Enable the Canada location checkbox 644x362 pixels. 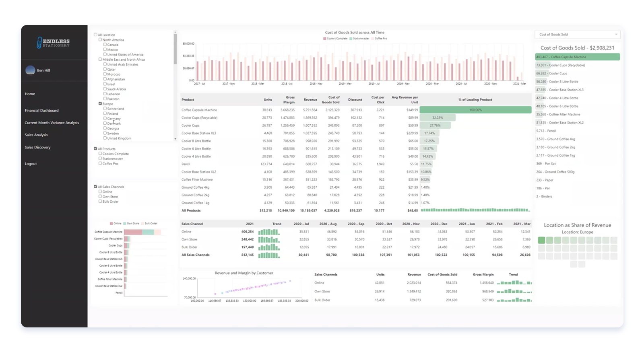point(104,44)
